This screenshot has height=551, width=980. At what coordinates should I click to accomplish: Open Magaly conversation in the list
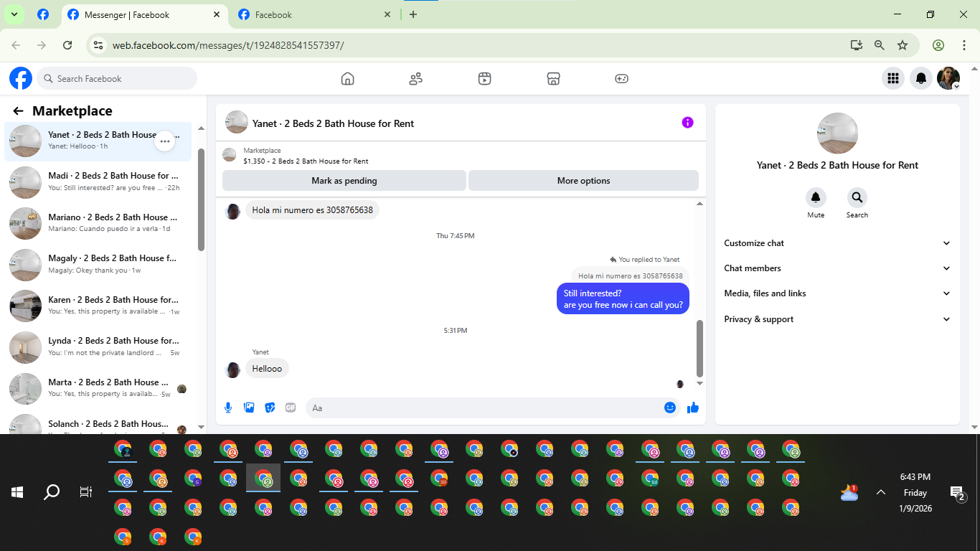(98, 265)
